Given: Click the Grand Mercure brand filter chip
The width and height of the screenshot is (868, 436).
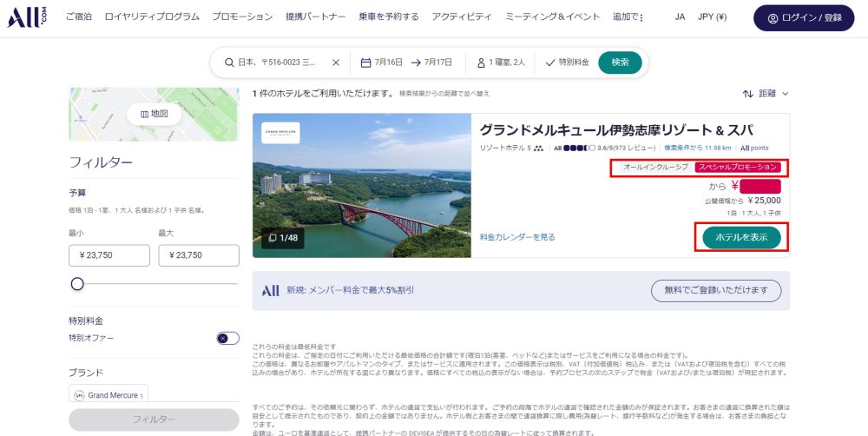Looking at the screenshot, I should 108,395.
